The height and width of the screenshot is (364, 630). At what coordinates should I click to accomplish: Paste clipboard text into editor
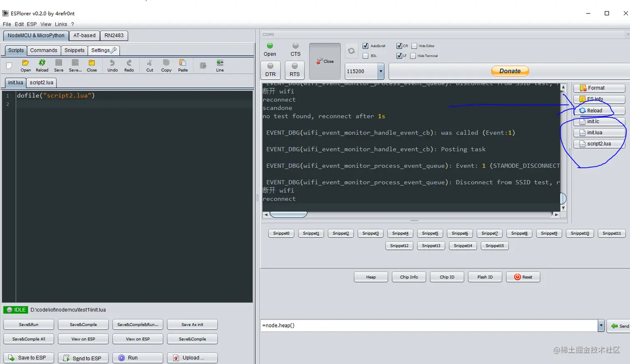(x=183, y=65)
